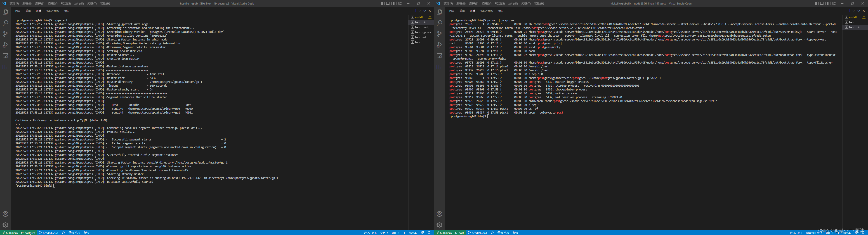Click 空格: 4 indentation in left status bar
This screenshot has height=235, width=868.
tap(384, 233)
